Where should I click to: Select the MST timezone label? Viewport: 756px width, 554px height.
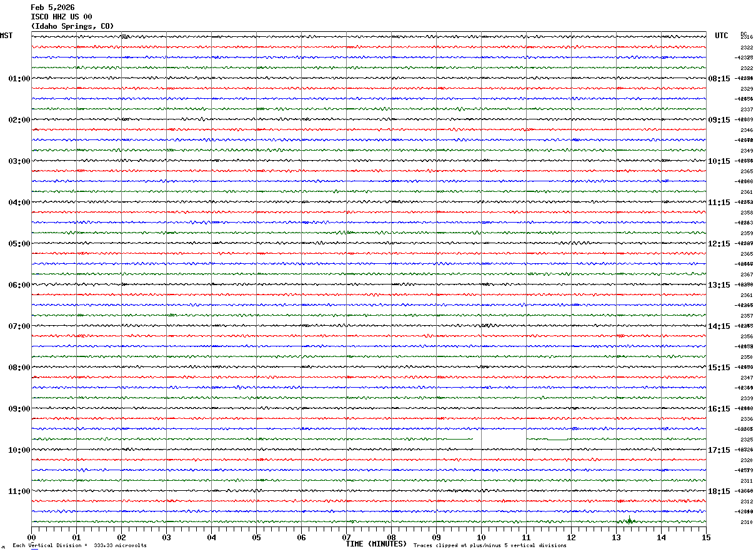coord(6,36)
